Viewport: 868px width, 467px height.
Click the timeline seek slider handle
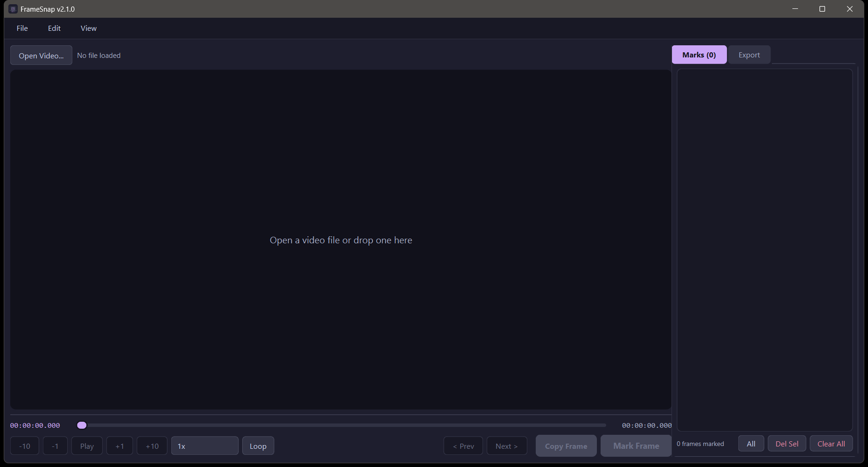click(82, 425)
